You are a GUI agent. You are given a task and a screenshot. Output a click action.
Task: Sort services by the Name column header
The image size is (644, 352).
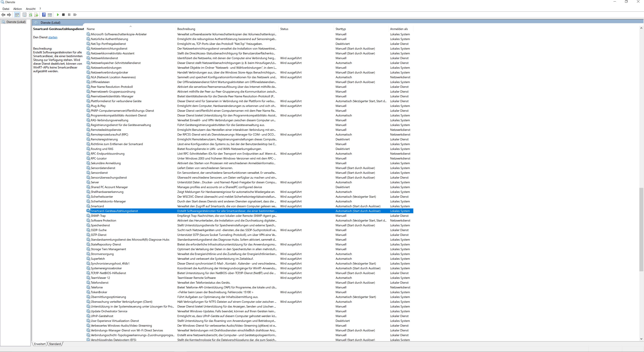(x=91, y=29)
